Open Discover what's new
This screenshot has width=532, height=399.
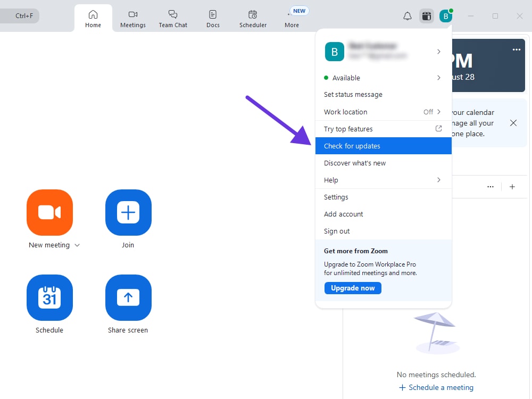pos(384,163)
